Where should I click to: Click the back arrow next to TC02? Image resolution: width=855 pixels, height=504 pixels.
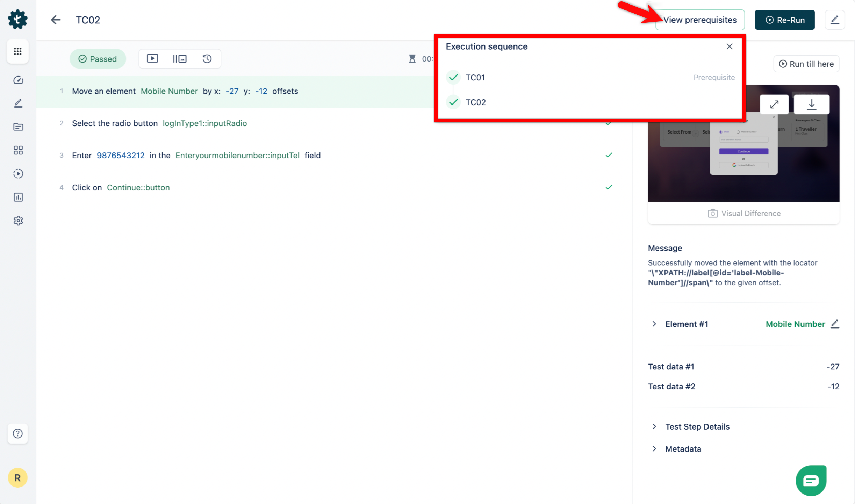coord(56,20)
